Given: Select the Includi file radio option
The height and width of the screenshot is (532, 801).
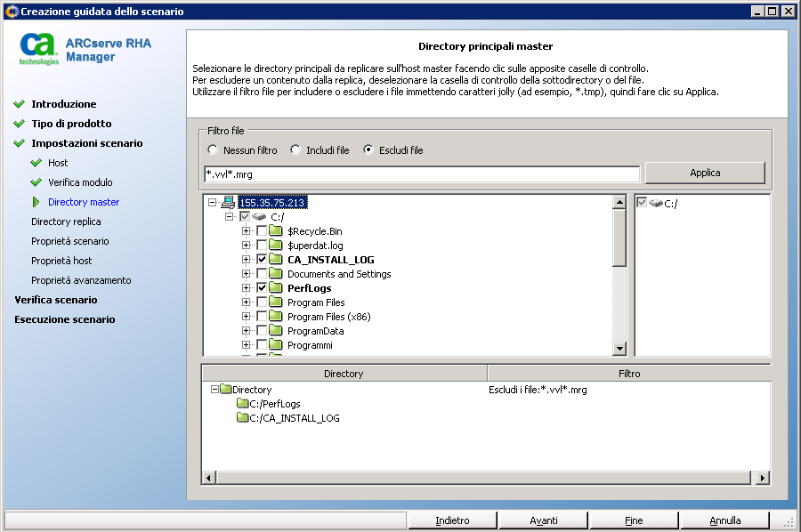Looking at the screenshot, I should coord(295,150).
